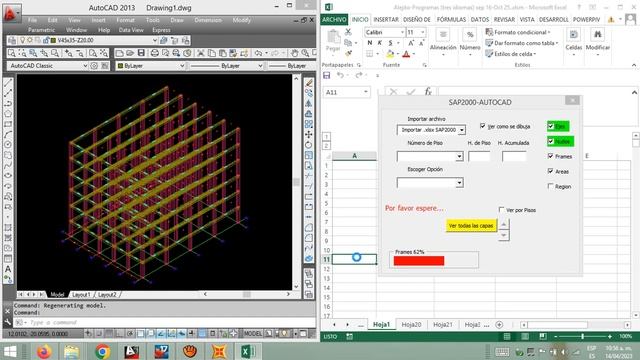Click the workspace settings gear icon
Viewport: 640px width, 360px height.
click(94, 66)
